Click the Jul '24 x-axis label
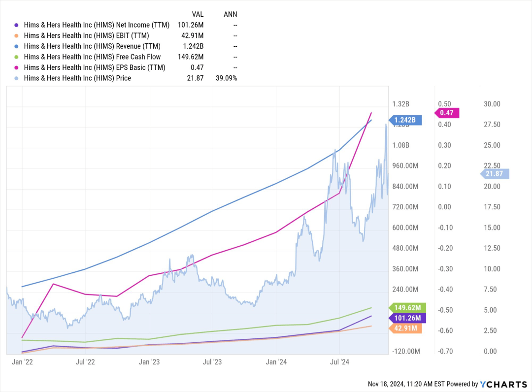 click(339, 362)
